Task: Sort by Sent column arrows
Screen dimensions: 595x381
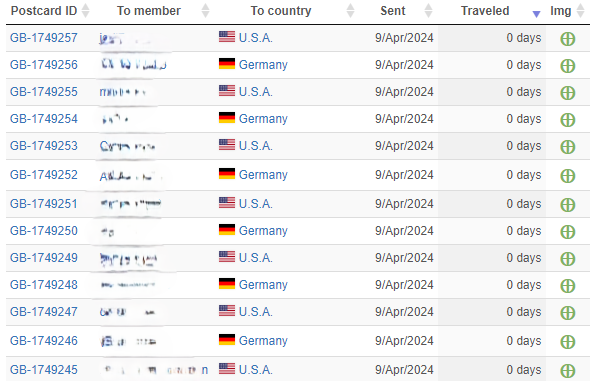Action: coord(428,11)
